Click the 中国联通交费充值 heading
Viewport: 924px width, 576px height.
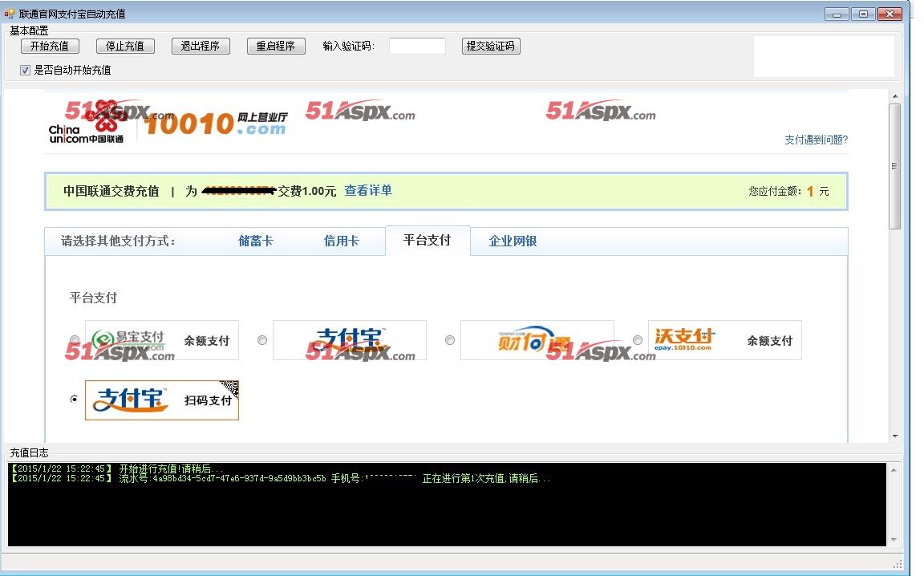coord(111,191)
